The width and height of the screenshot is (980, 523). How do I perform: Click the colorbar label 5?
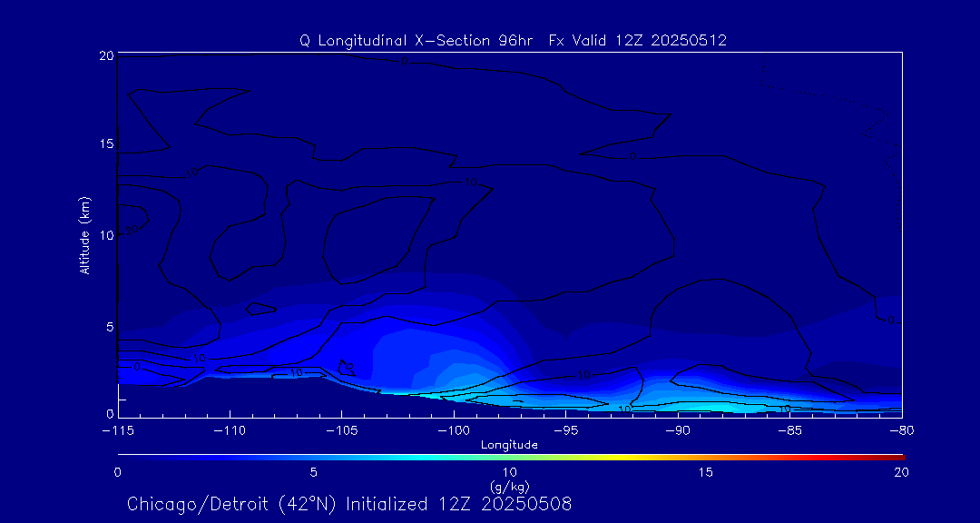313,472
